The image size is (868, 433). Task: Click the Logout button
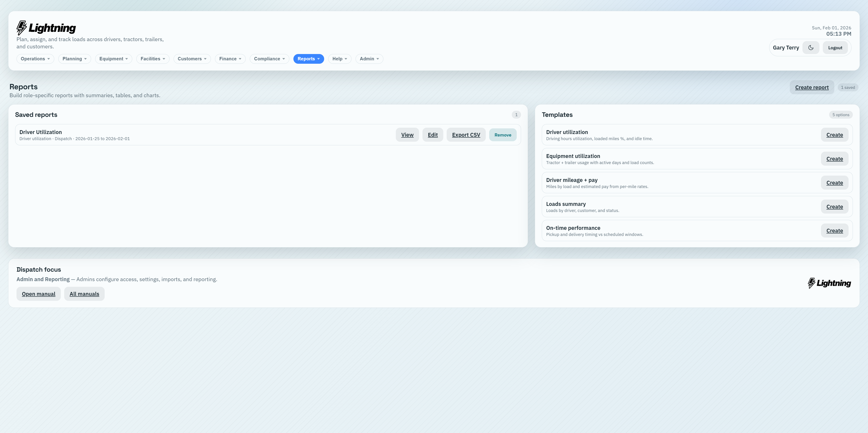tap(835, 47)
